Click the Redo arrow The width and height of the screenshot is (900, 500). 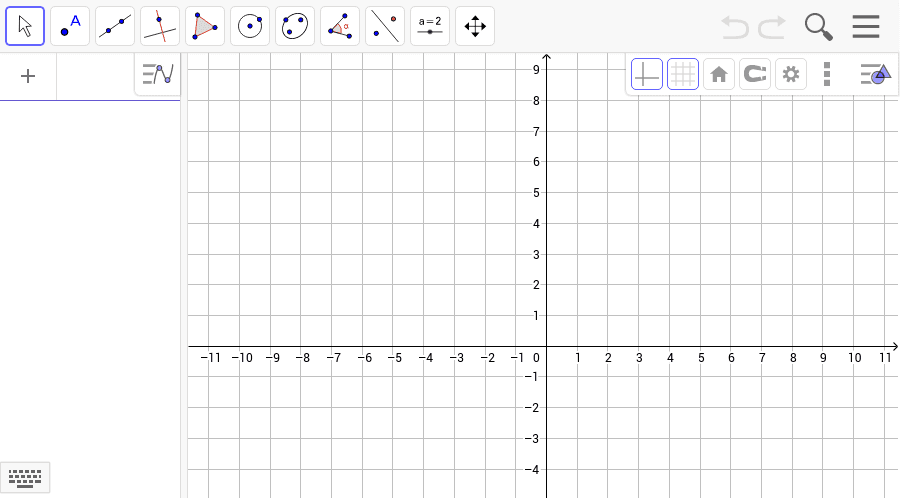772,27
